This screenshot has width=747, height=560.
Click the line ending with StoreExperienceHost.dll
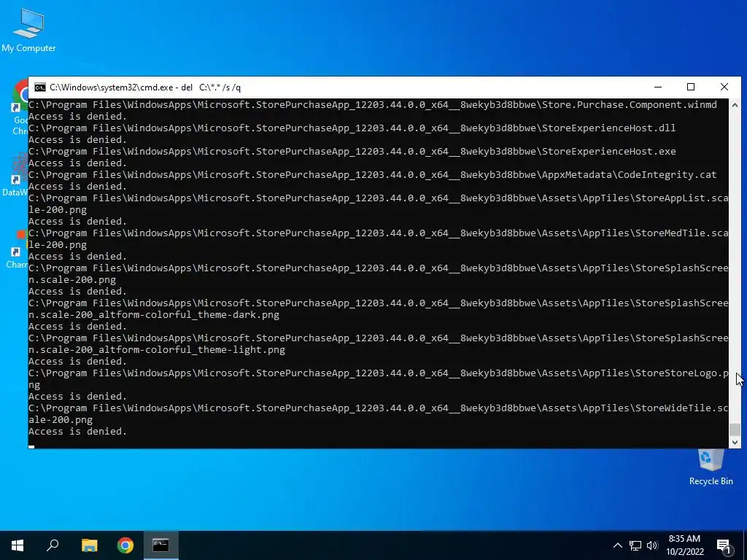coord(352,128)
